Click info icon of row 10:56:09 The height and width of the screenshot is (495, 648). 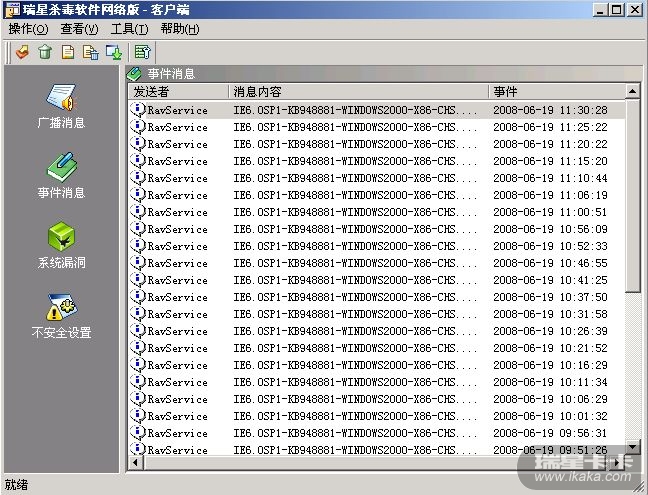click(x=138, y=228)
